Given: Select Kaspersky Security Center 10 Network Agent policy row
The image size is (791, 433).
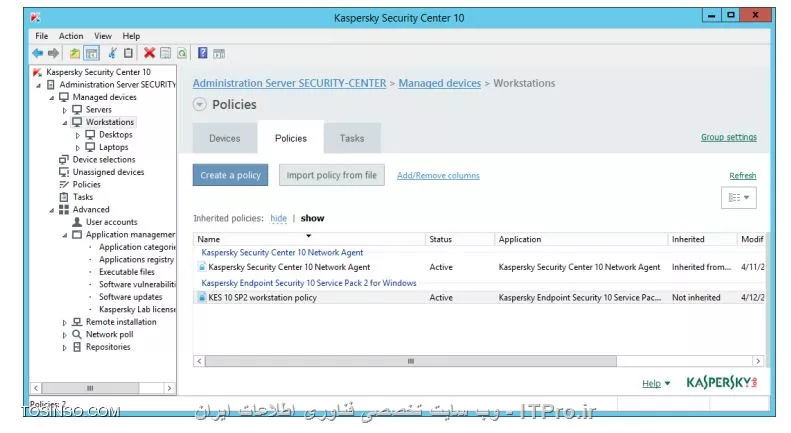Looking at the screenshot, I should [x=479, y=267].
